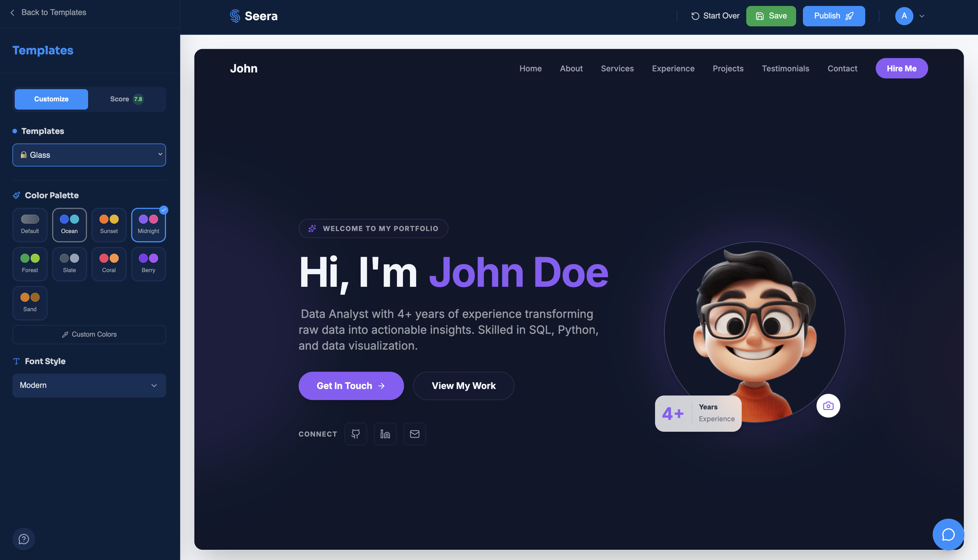Switch to the Customize tab
The image size is (978, 560).
coord(51,99)
